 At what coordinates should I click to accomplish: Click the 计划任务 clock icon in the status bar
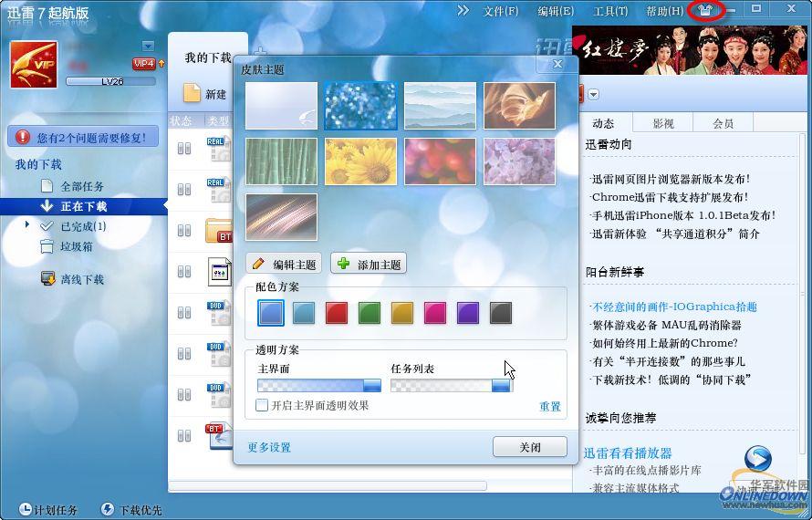(x=25, y=509)
